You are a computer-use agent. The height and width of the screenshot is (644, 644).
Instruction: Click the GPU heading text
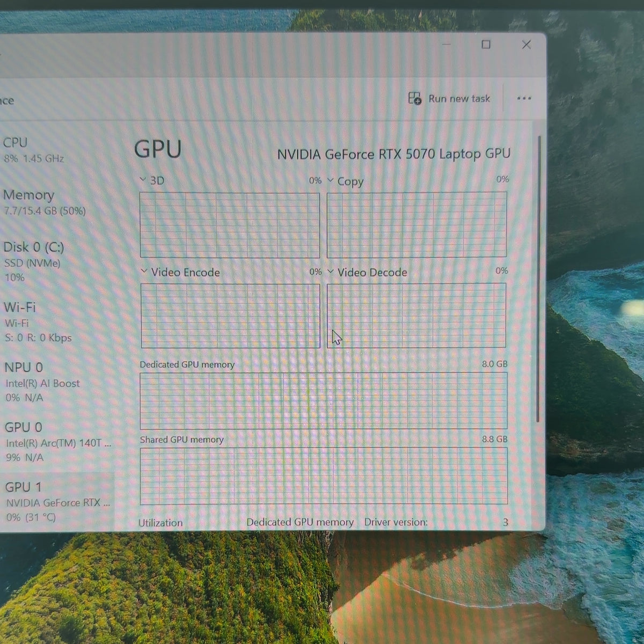pyautogui.click(x=158, y=149)
